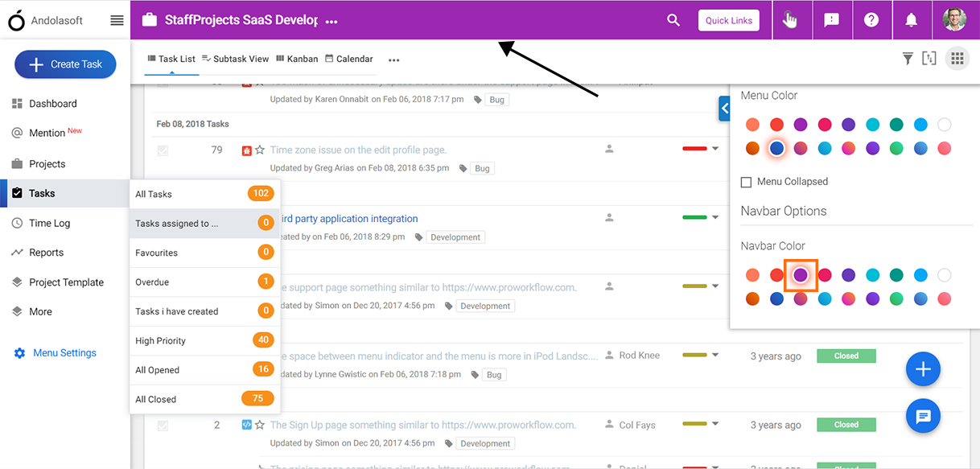Select All Tasks in the Tasks submenu

click(x=204, y=194)
